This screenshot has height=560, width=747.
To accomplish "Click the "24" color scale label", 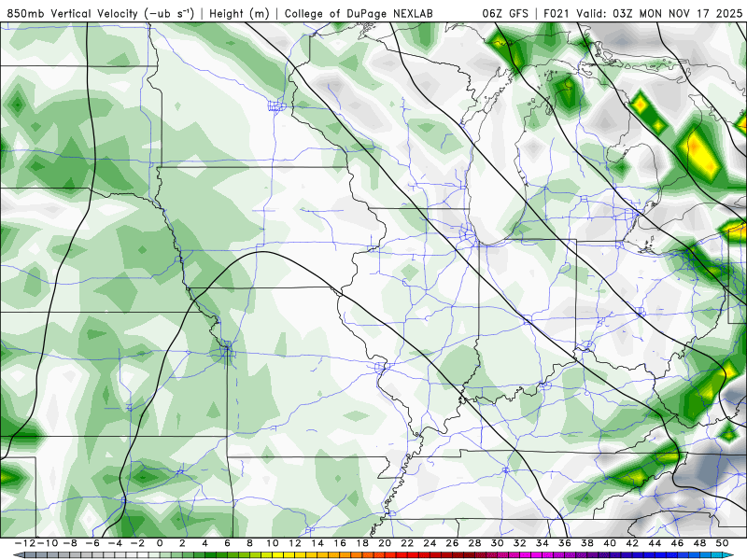I will click(430, 543).
